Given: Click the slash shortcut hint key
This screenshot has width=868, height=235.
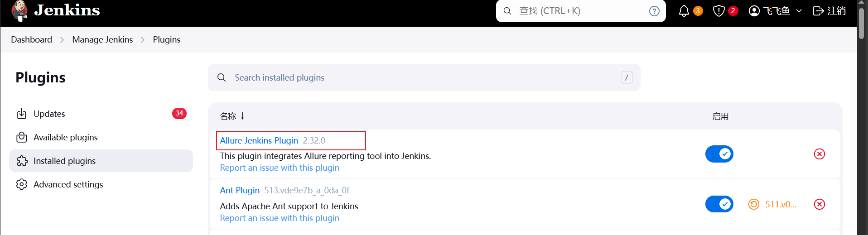Looking at the screenshot, I should [627, 77].
